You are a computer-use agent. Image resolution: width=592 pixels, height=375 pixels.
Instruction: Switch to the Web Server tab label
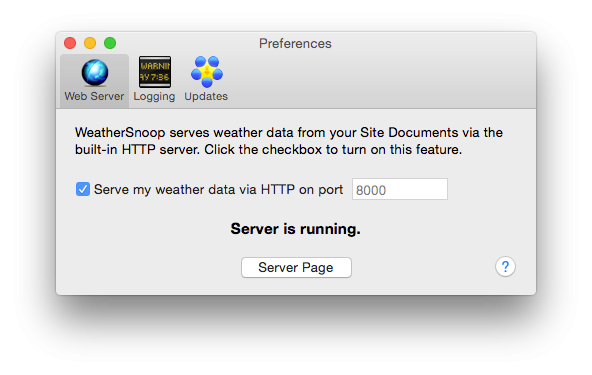pyautogui.click(x=94, y=96)
